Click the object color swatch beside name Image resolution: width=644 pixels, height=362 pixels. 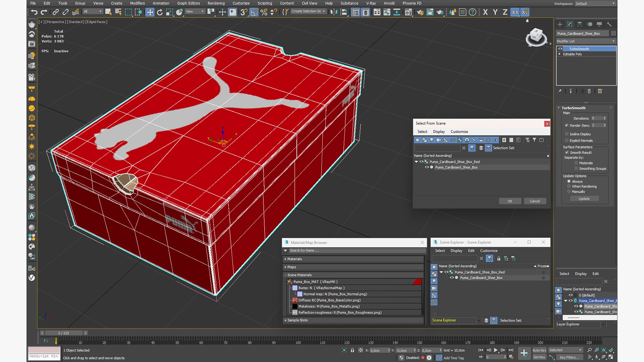(613, 33)
